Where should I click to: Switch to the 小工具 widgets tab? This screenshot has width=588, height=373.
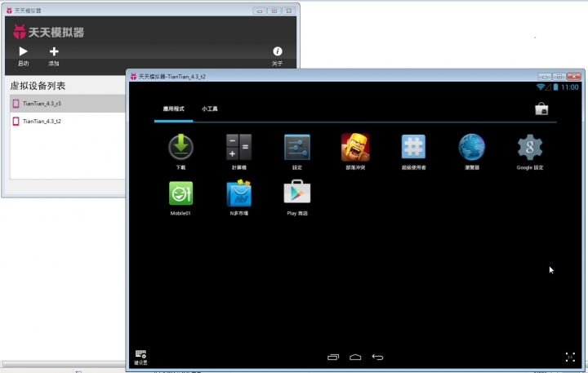pos(210,109)
